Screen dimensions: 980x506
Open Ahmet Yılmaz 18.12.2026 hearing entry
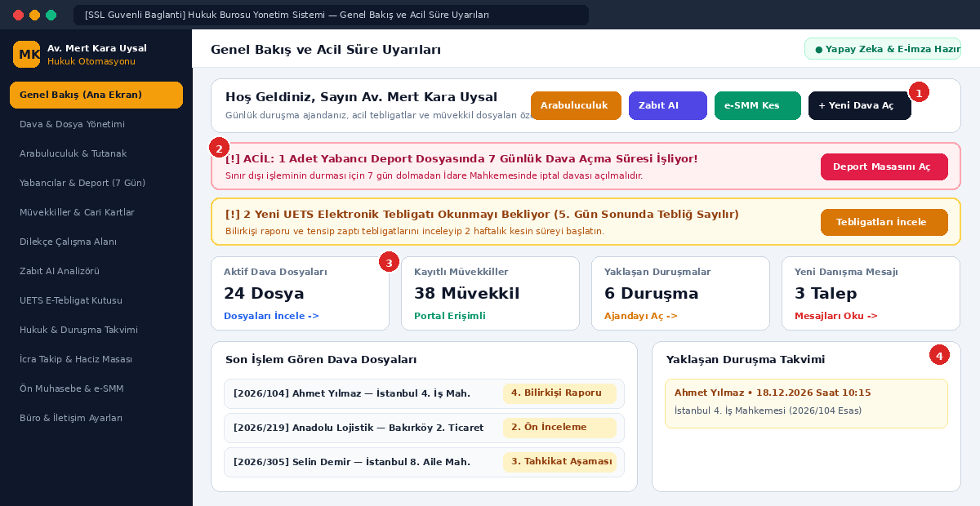806,403
